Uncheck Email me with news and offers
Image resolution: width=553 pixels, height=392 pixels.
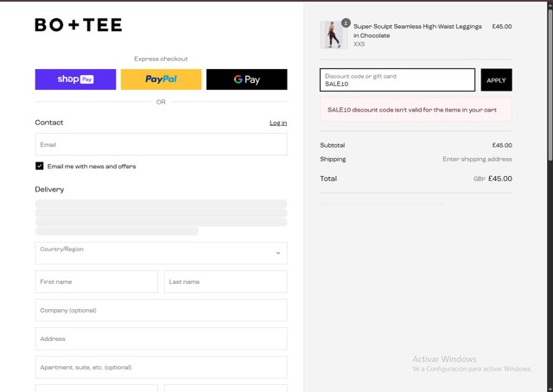40,166
